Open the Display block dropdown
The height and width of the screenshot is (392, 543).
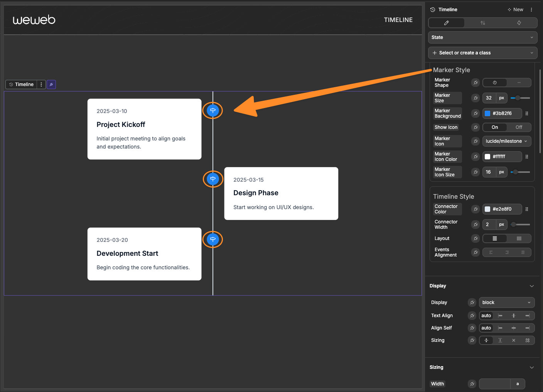point(506,302)
